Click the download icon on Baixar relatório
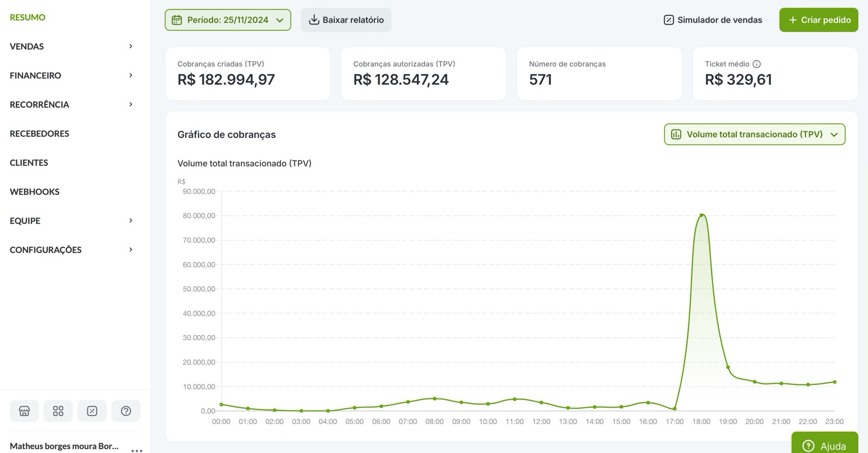Viewport: 868px width, 453px height. pyautogui.click(x=314, y=20)
